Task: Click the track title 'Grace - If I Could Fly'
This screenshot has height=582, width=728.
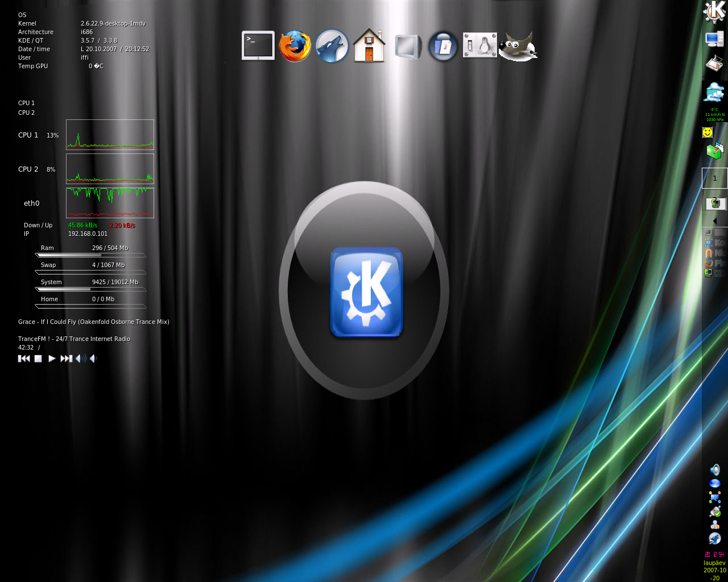Action: coord(47,322)
